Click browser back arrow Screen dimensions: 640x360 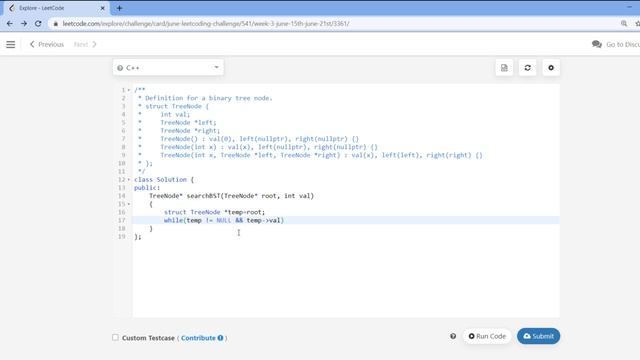click(10, 24)
